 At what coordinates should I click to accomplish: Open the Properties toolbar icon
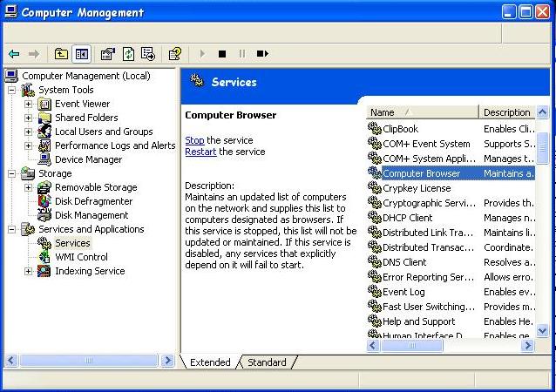click(x=108, y=54)
